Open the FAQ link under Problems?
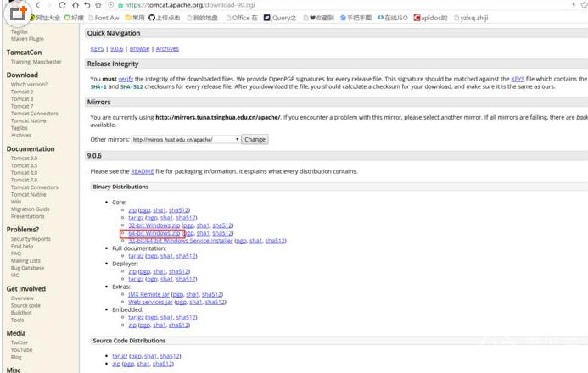Viewport: 588px width, 373px height. 16,253
